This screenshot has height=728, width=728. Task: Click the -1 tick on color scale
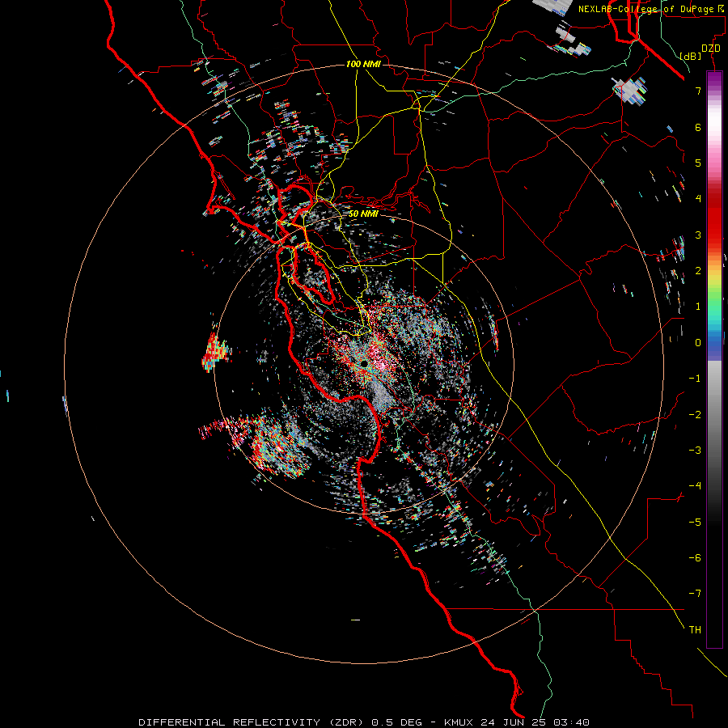click(695, 379)
